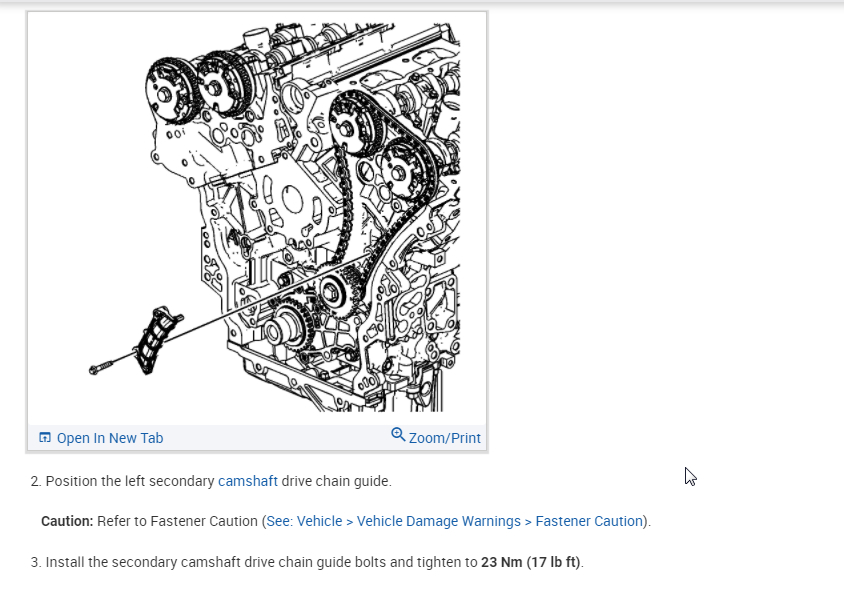Click the step 2 'Position the left secondary' text
This screenshot has height=604, width=844.
click(x=130, y=481)
